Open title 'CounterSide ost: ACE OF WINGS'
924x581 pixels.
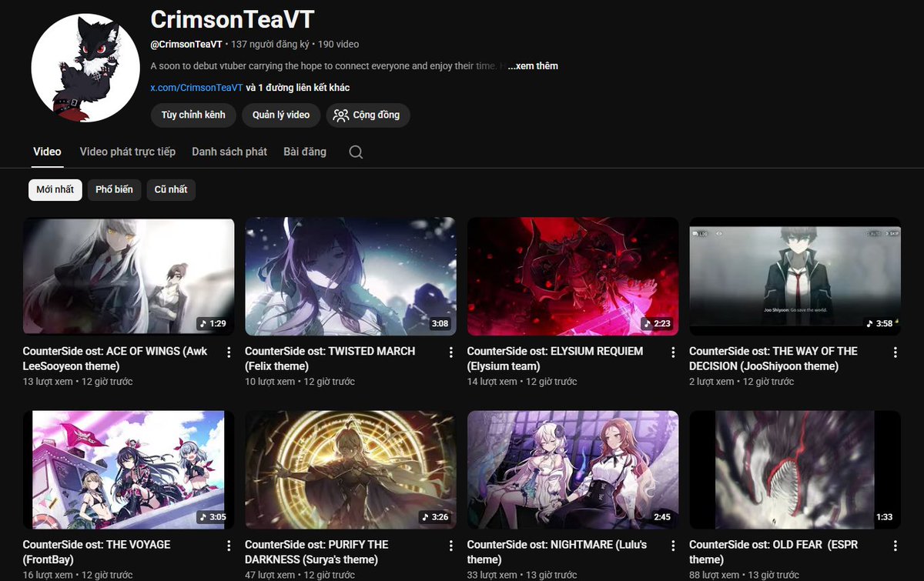(x=115, y=359)
